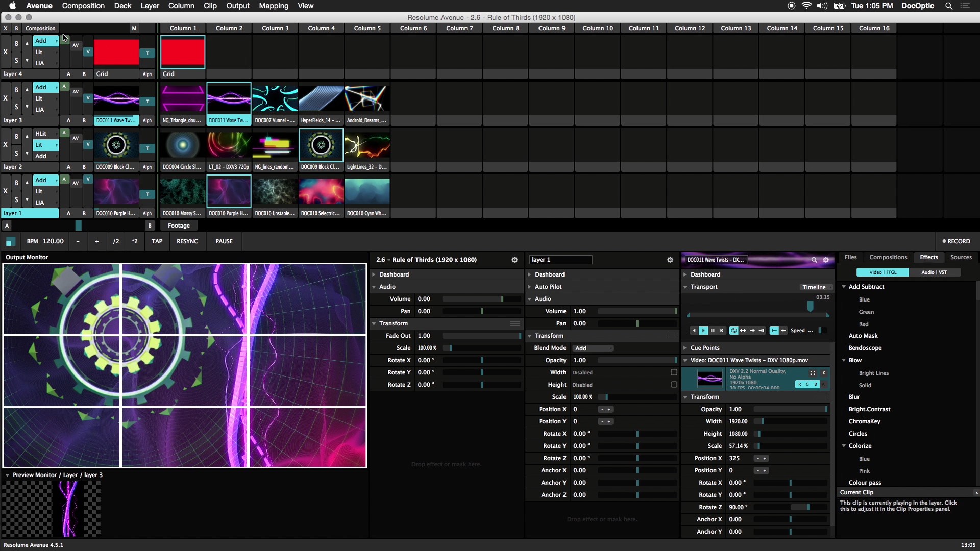The width and height of the screenshot is (980, 551).
Task: Click the RESYNC transport button
Action: 187,241
